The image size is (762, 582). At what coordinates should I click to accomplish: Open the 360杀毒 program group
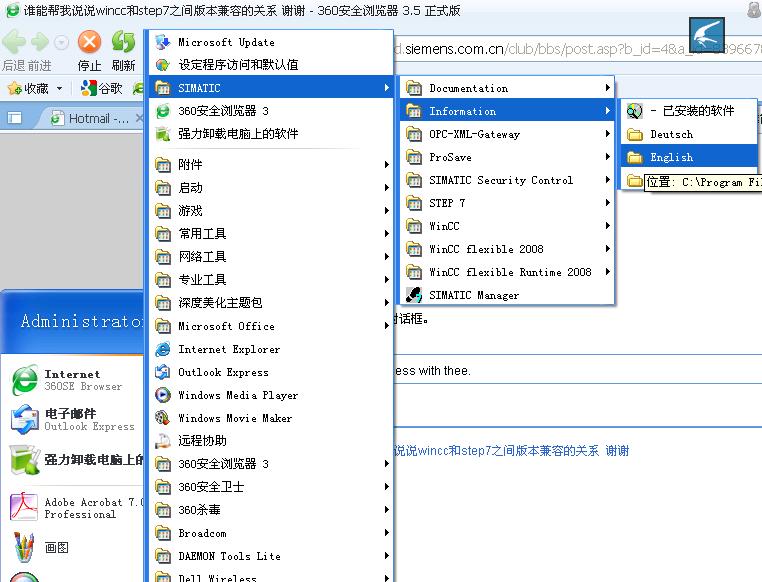pyautogui.click(x=271, y=510)
